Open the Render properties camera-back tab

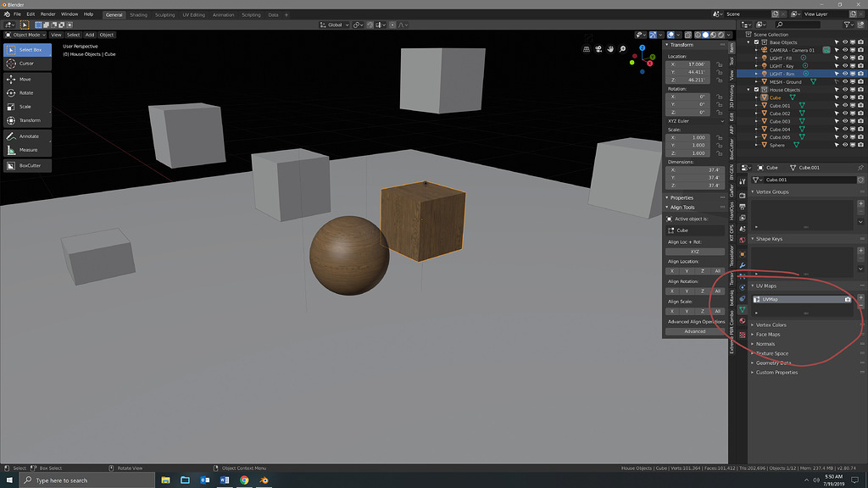743,196
